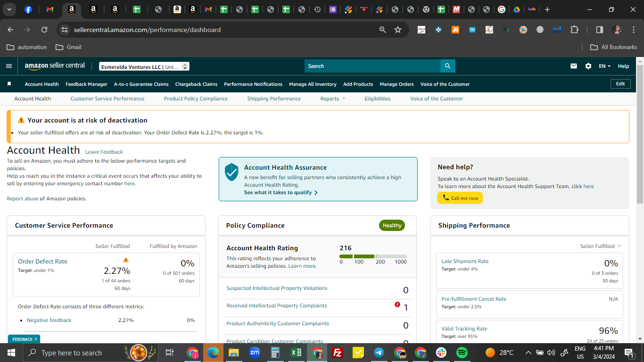Open the Valid Tracking Rate link
Viewport: 644px width, 362px height.
tap(464, 329)
